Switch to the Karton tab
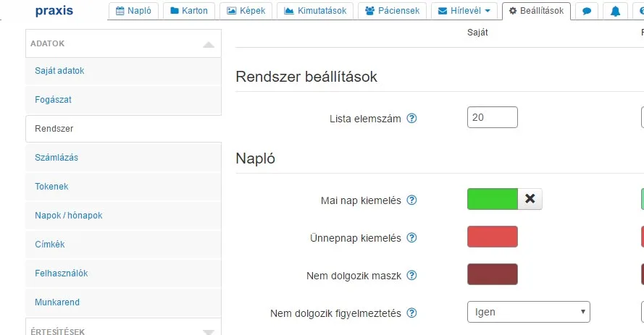Screen dimensions: 644x335 coord(189,11)
